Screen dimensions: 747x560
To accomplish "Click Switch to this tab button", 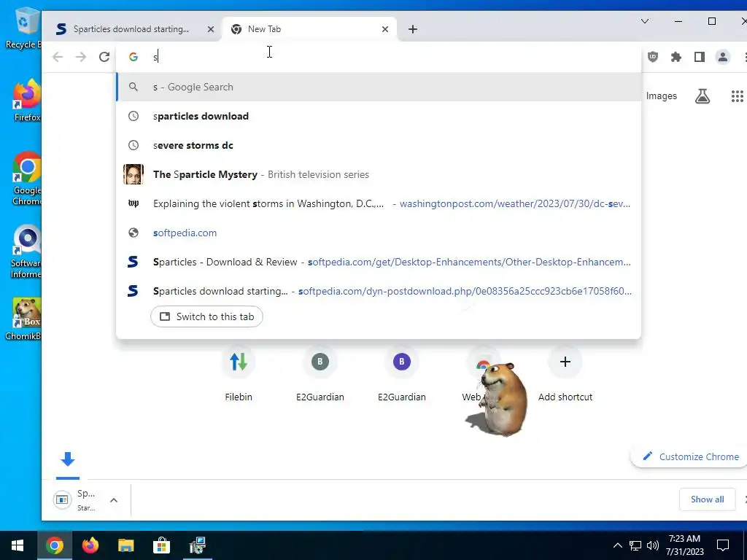I will (x=206, y=316).
